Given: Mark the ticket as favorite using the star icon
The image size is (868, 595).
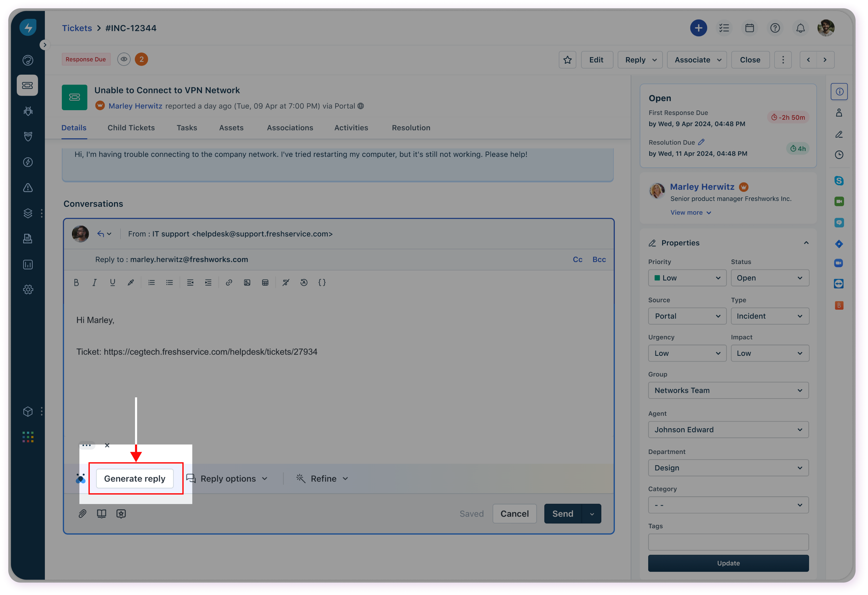Looking at the screenshot, I should click(x=567, y=60).
